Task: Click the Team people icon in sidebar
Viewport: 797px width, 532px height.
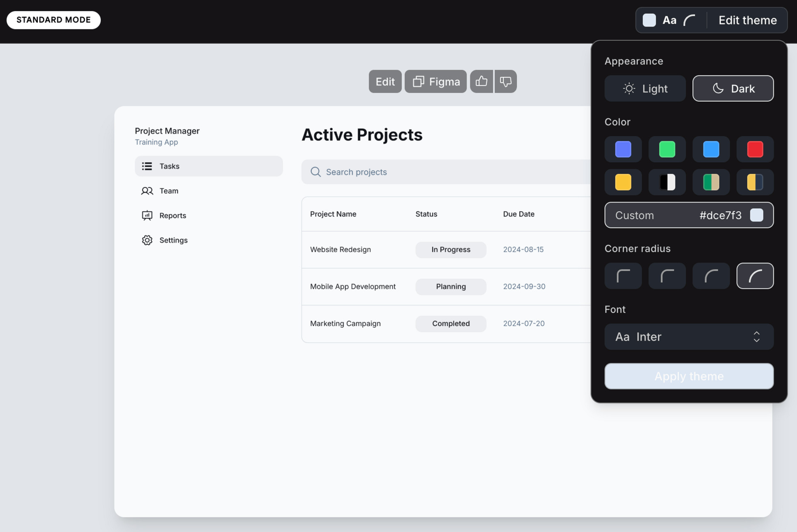Action: pos(147,191)
